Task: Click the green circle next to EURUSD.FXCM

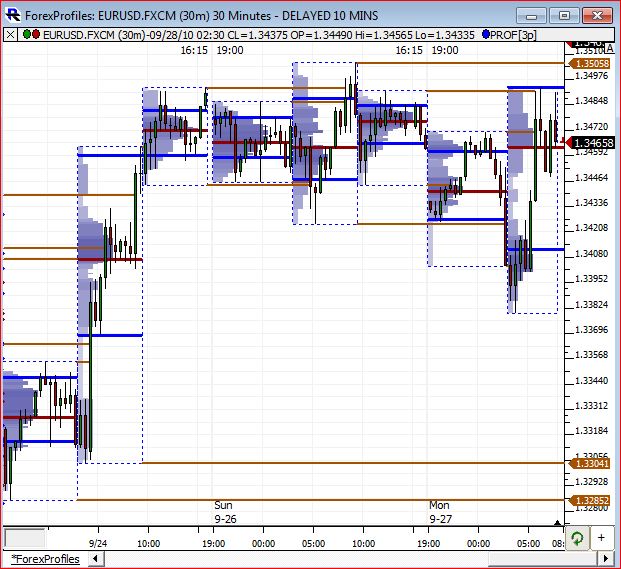Action: pyautogui.click(x=27, y=34)
